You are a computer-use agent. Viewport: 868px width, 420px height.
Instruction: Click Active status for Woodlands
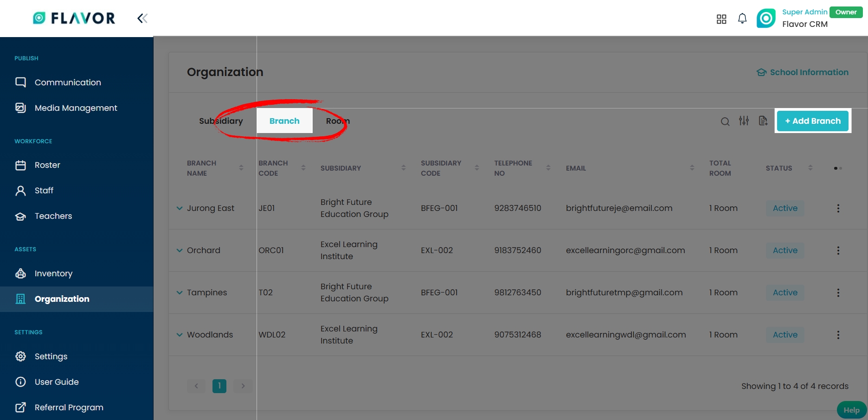(785, 335)
